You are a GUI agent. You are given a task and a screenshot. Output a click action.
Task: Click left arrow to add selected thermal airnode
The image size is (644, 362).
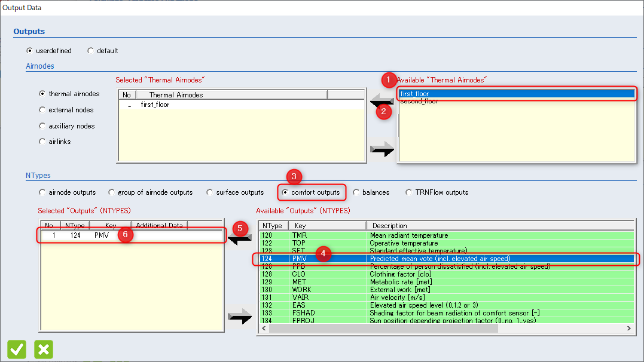[x=381, y=100]
